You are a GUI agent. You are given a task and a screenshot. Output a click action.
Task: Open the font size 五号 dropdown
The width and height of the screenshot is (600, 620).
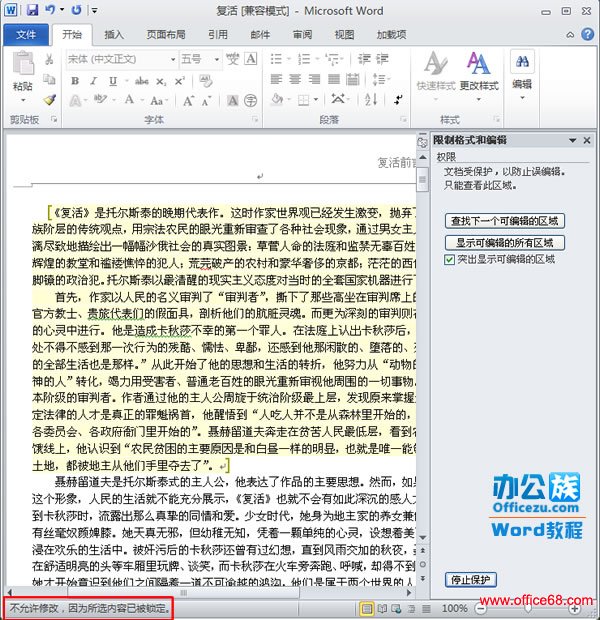point(217,59)
